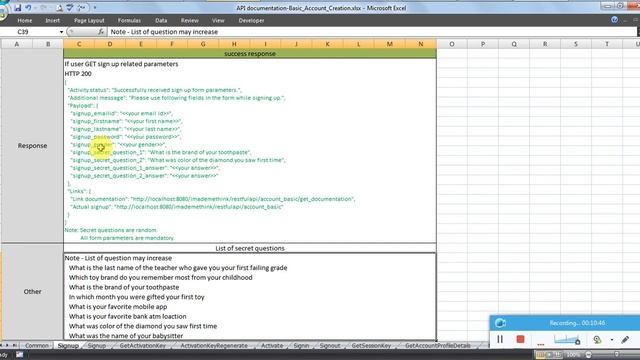The image size is (640, 360).
Task: Click the 'HTTP 200' text line
Action: (x=78, y=74)
